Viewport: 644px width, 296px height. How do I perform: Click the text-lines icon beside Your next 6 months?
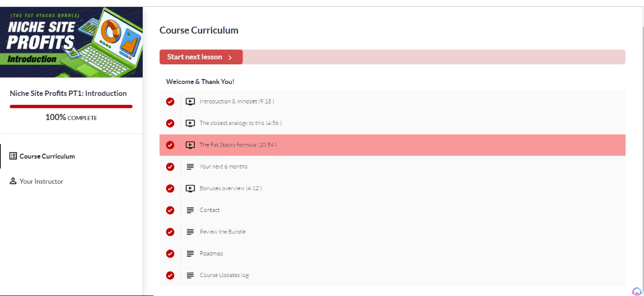[190, 167]
